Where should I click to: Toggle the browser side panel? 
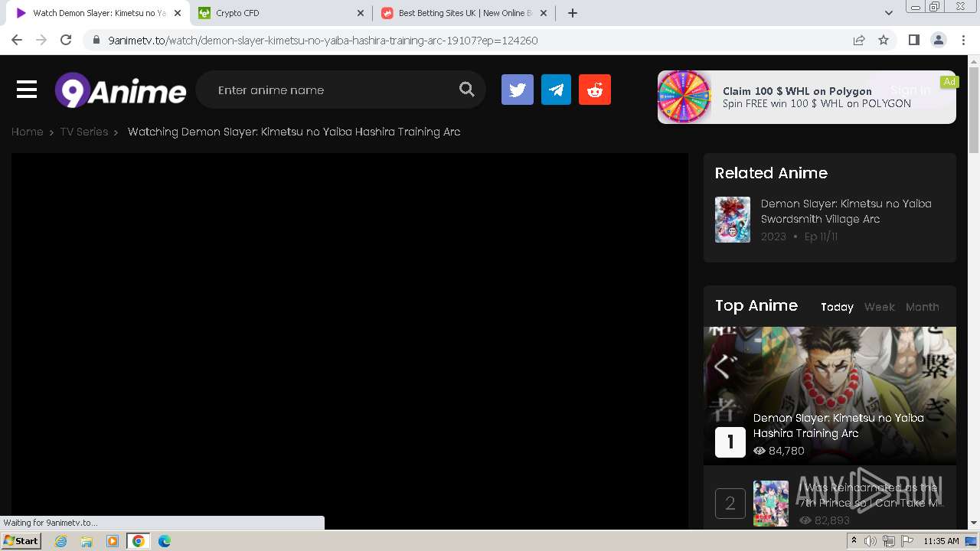(914, 40)
